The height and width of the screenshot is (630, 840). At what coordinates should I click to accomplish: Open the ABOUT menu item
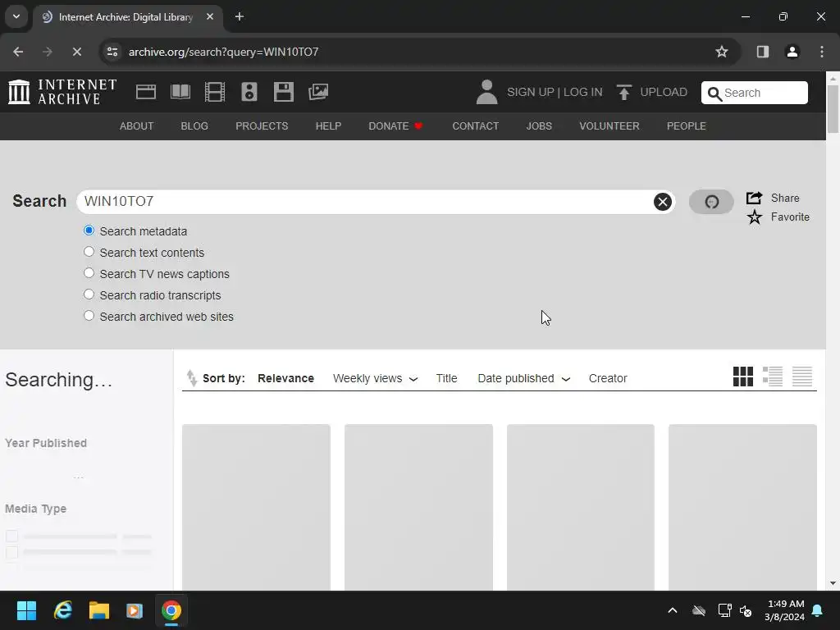tap(137, 126)
